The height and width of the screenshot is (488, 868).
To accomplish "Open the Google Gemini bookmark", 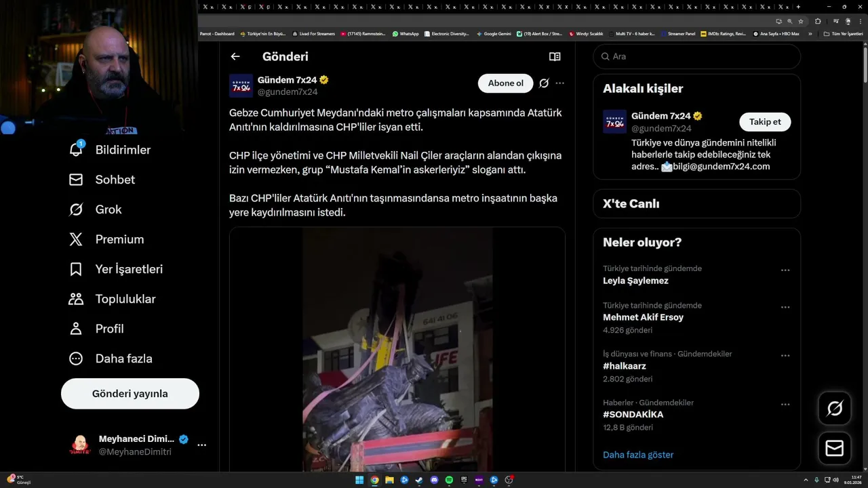I will click(494, 34).
